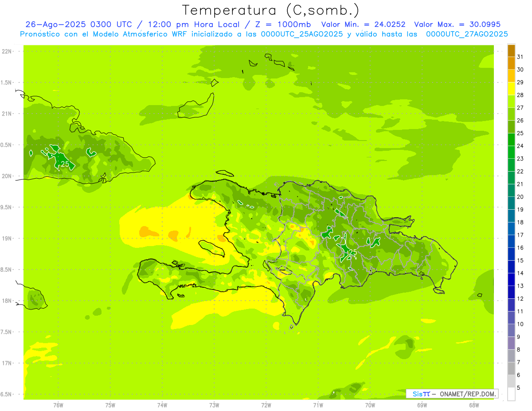Click the '21N' latitude axis label

click(8, 114)
